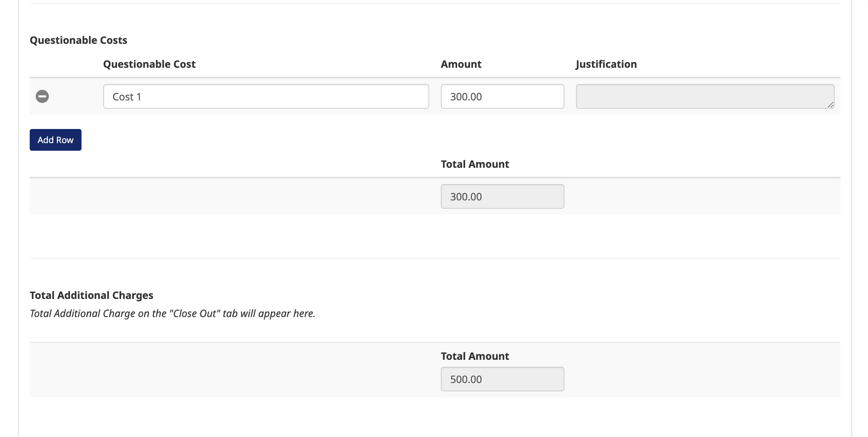Select the Questionable Cost column header

click(149, 64)
